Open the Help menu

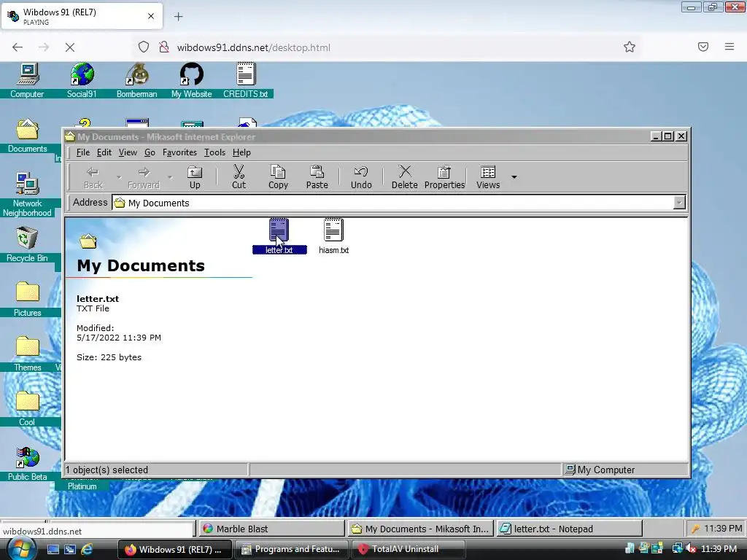point(241,152)
